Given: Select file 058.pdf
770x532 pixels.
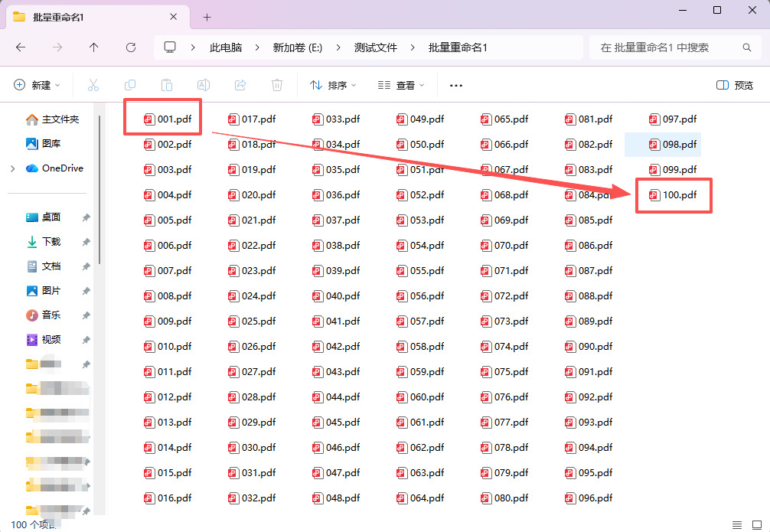Looking at the screenshot, I should pos(420,346).
